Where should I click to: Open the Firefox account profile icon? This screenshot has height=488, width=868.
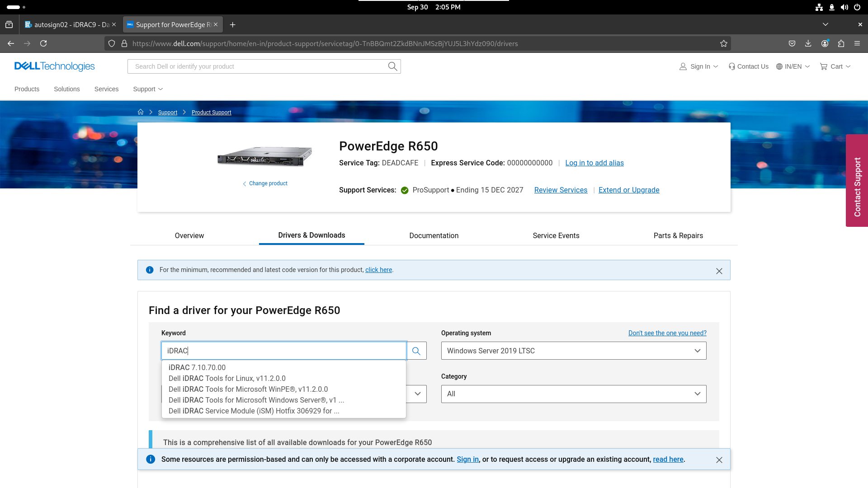click(825, 43)
